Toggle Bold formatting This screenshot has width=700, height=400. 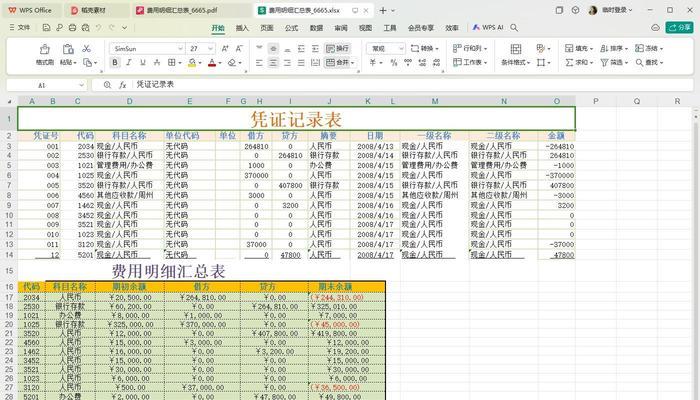tap(115, 62)
